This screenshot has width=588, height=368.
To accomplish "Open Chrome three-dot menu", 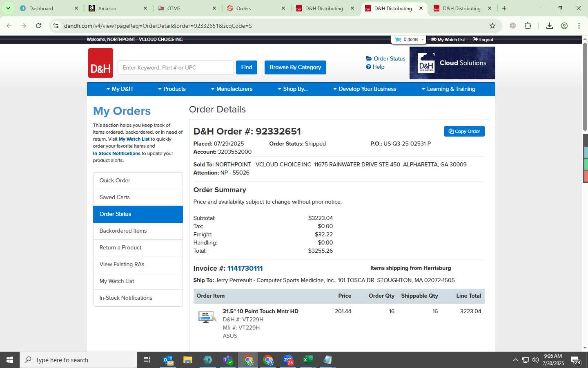I will pos(579,26).
